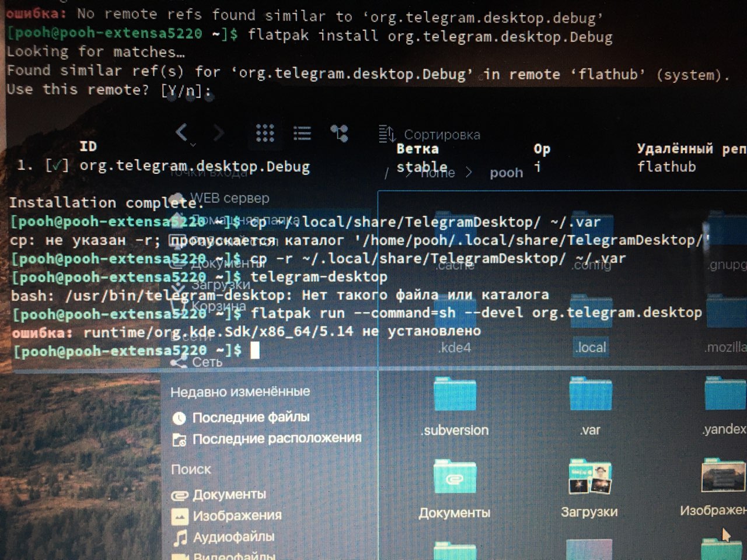Click the 'Поиск' sidebar section heading
This screenshot has width=747, height=560.
(191, 470)
